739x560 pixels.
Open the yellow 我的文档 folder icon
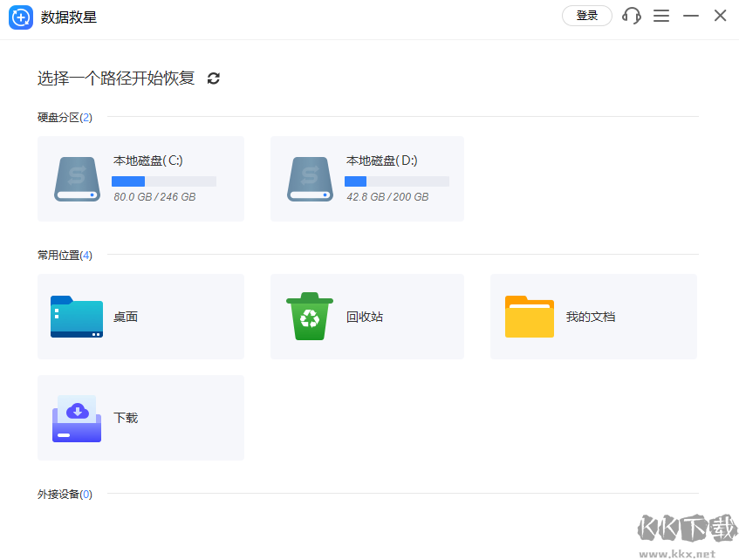tap(530, 317)
